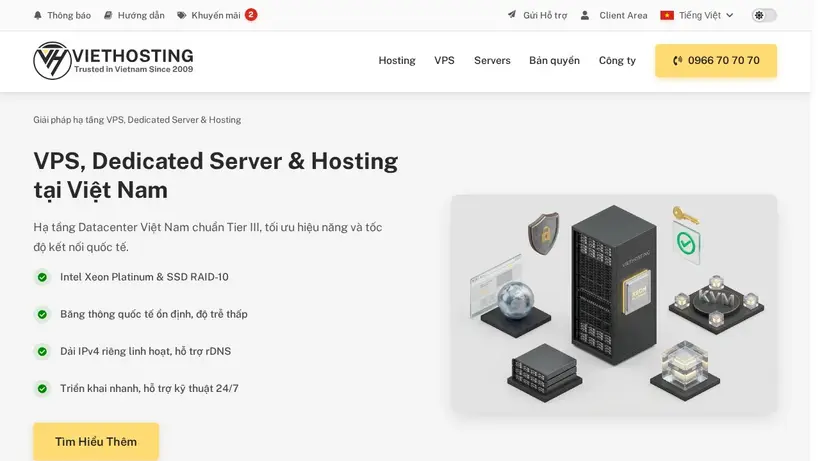Viewport: 820px width, 461px height.
Task: Click text Băng thông quốc tế ổn định
Action: tap(154, 314)
